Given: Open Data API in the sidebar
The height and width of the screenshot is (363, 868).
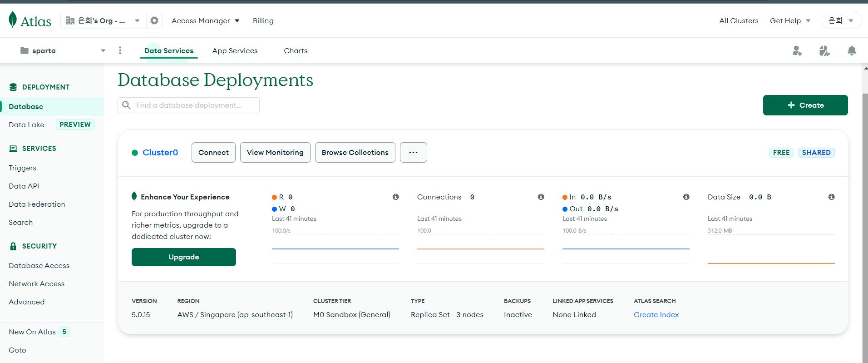Looking at the screenshot, I should pyautogui.click(x=24, y=186).
